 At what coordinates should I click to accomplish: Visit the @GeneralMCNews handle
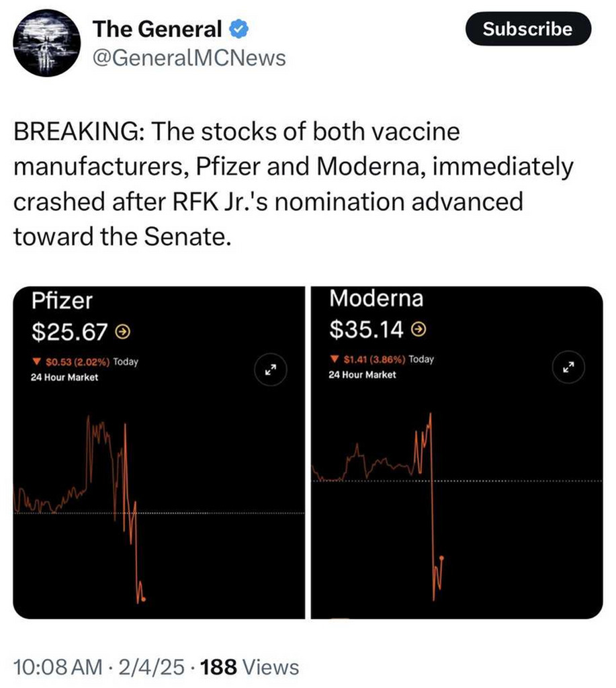[189, 58]
